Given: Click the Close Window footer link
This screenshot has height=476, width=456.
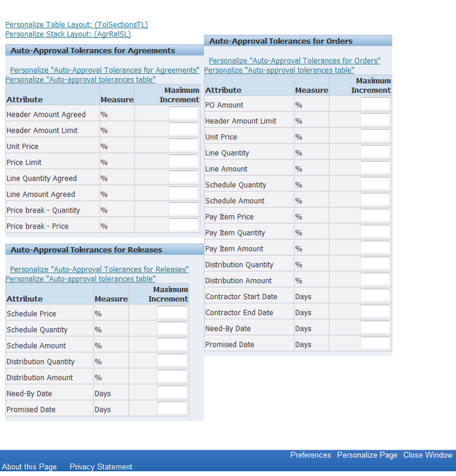Looking at the screenshot, I should [x=428, y=455].
